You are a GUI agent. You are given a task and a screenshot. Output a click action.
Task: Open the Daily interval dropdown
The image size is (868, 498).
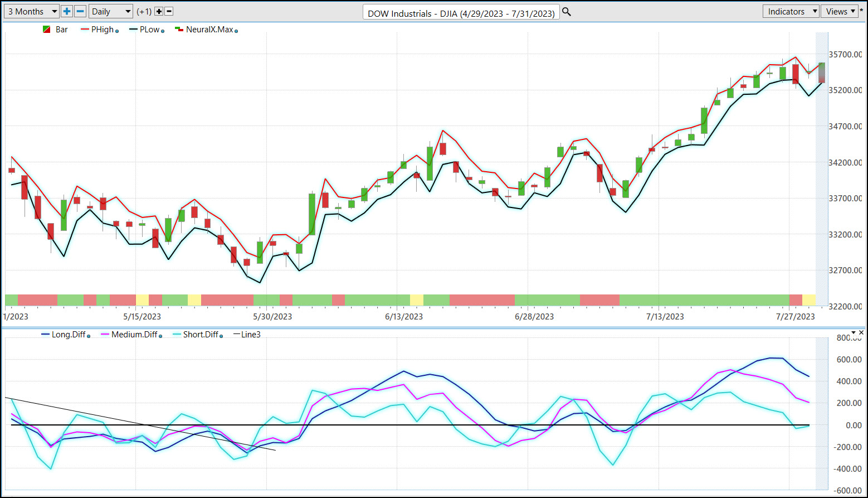pos(111,11)
